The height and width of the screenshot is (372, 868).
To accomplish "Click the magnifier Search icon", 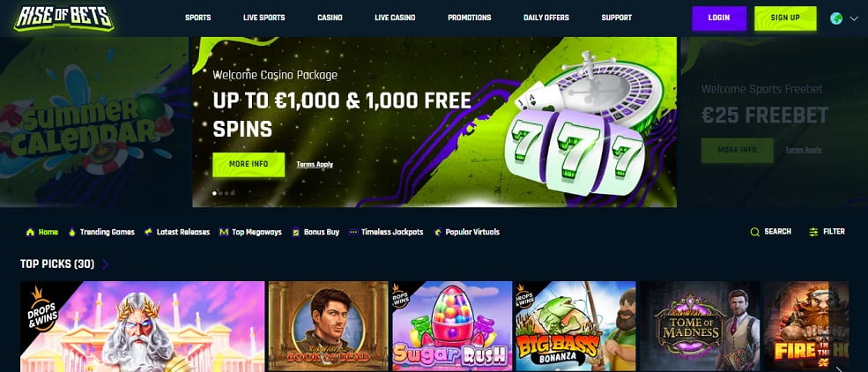I will (754, 232).
